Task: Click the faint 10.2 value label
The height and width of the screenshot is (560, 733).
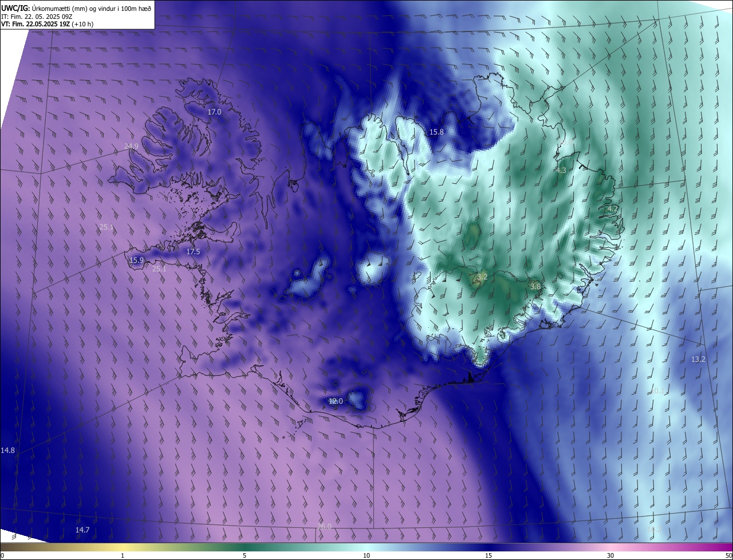Action: point(654,530)
